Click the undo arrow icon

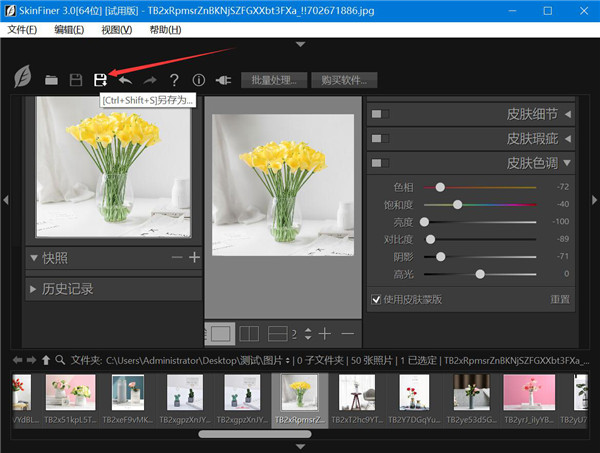click(125, 80)
